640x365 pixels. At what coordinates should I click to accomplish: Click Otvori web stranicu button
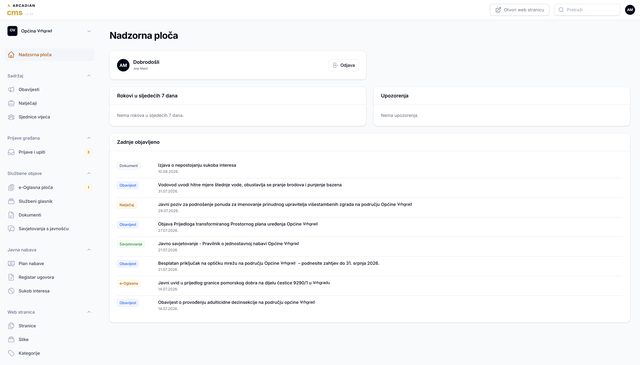click(520, 10)
